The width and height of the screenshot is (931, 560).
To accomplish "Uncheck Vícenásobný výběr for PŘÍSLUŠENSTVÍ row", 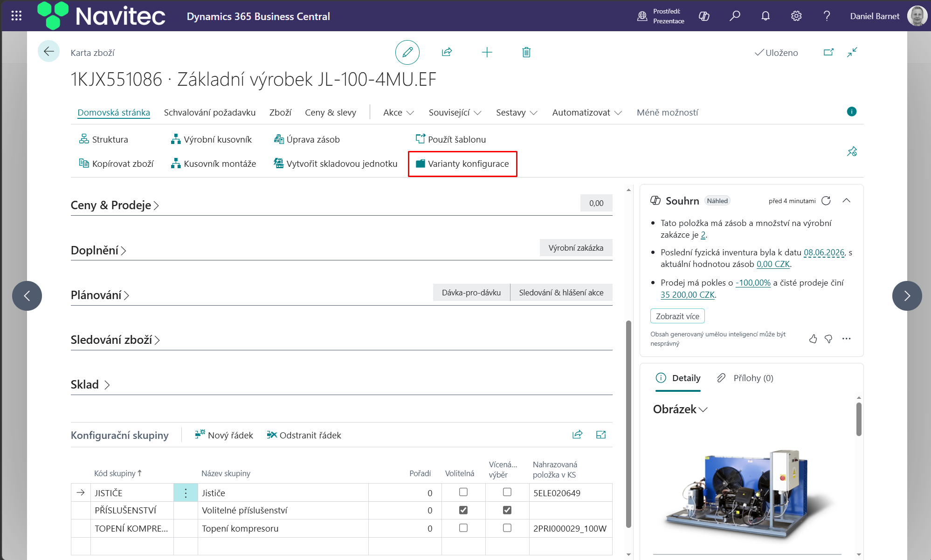I will (507, 510).
